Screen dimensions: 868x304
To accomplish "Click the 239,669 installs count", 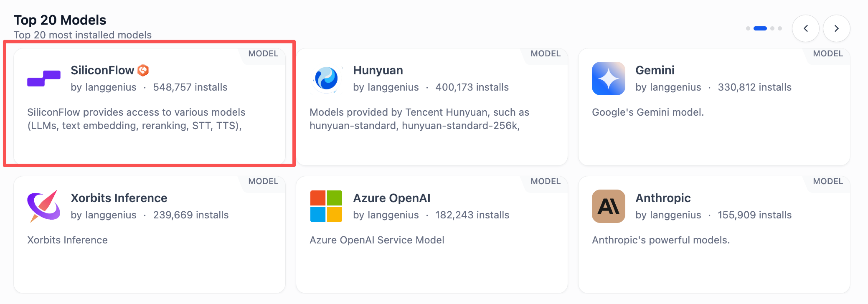I will (191, 215).
